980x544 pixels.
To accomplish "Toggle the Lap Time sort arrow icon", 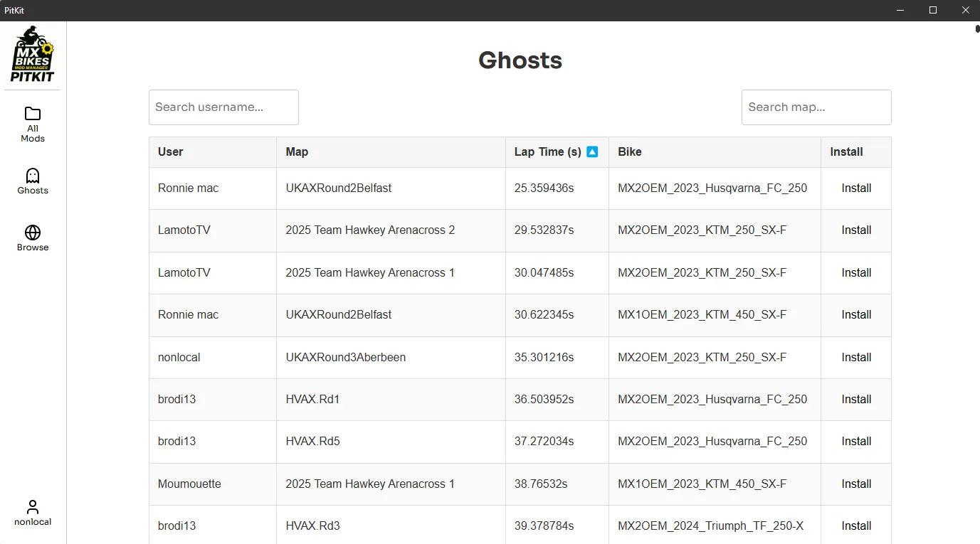I will click(x=592, y=151).
